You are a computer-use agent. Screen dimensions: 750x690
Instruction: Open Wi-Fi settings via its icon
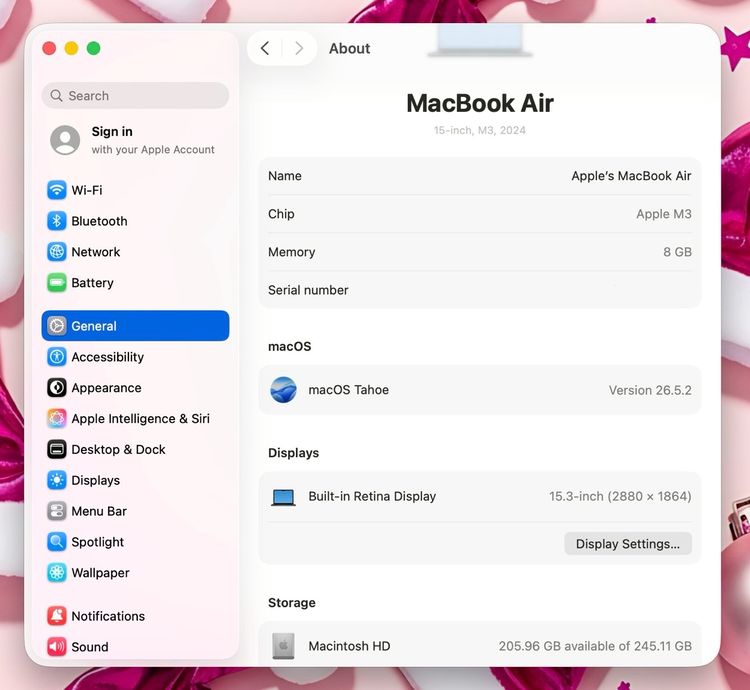click(56, 190)
